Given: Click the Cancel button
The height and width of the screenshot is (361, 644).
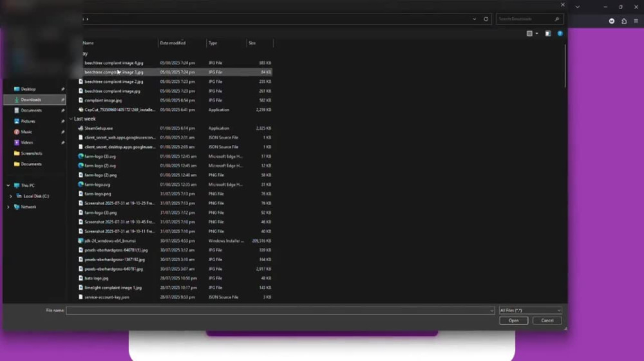Looking at the screenshot, I should click(x=547, y=320).
